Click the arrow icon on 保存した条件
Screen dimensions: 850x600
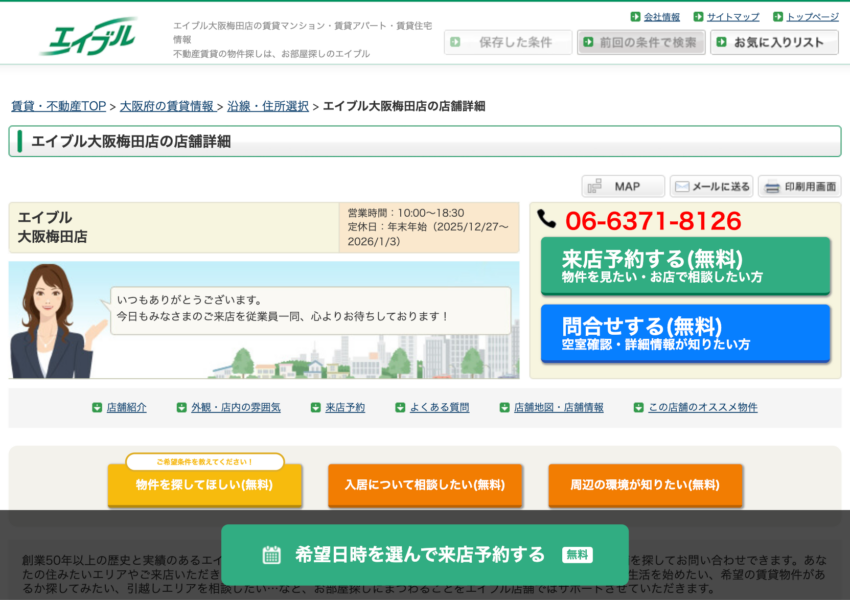coord(455,42)
